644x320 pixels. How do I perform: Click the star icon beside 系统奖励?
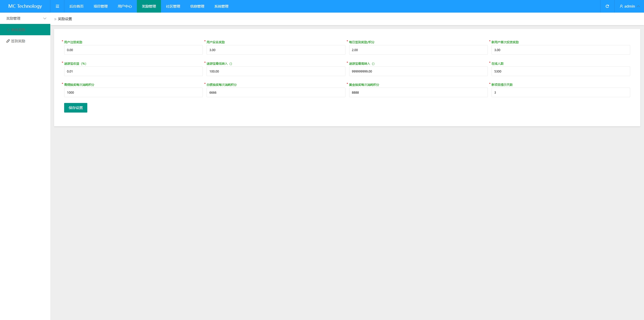tap(8, 30)
